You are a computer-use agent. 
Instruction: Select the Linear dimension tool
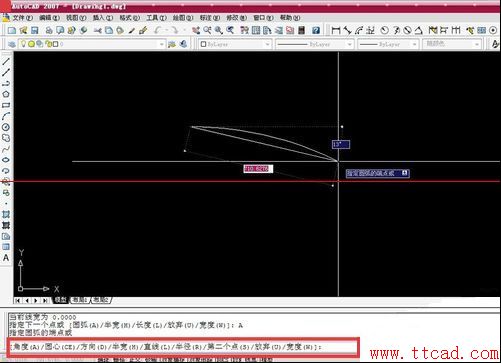click(336, 31)
